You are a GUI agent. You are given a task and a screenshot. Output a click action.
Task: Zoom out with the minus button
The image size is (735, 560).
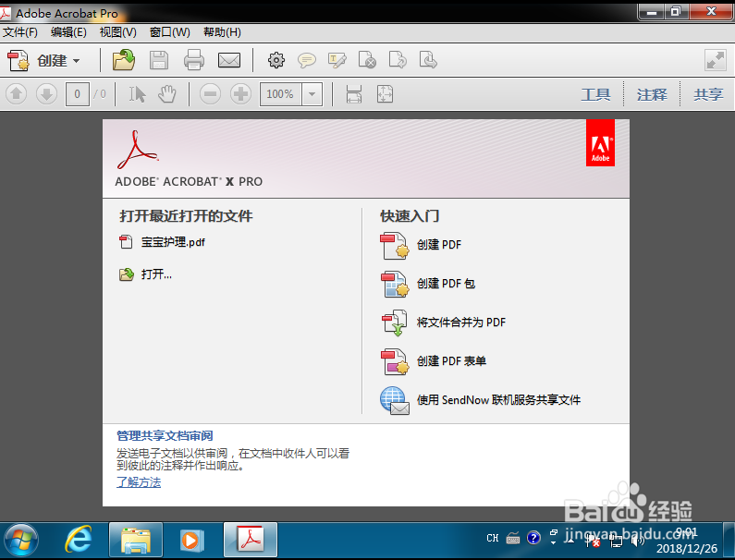coord(211,94)
